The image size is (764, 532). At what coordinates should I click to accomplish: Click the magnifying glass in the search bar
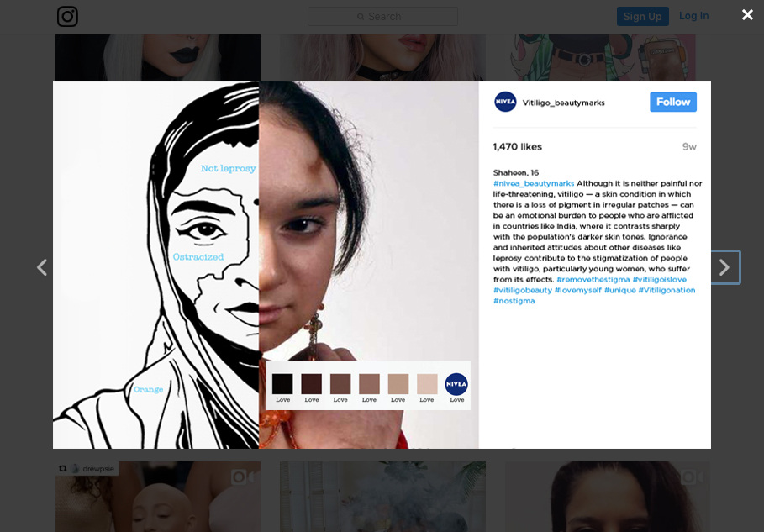coord(361,17)
